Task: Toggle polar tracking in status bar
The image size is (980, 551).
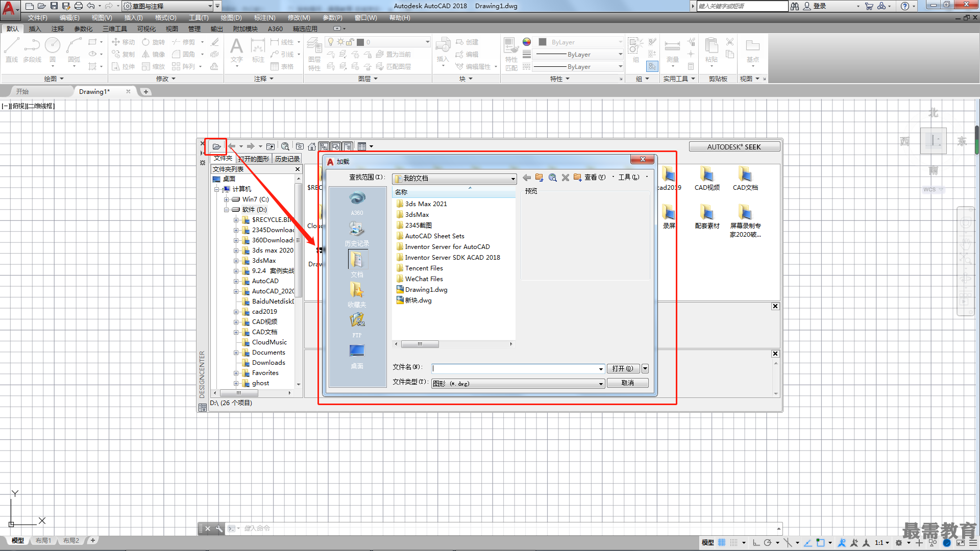Action: [768, 543]
